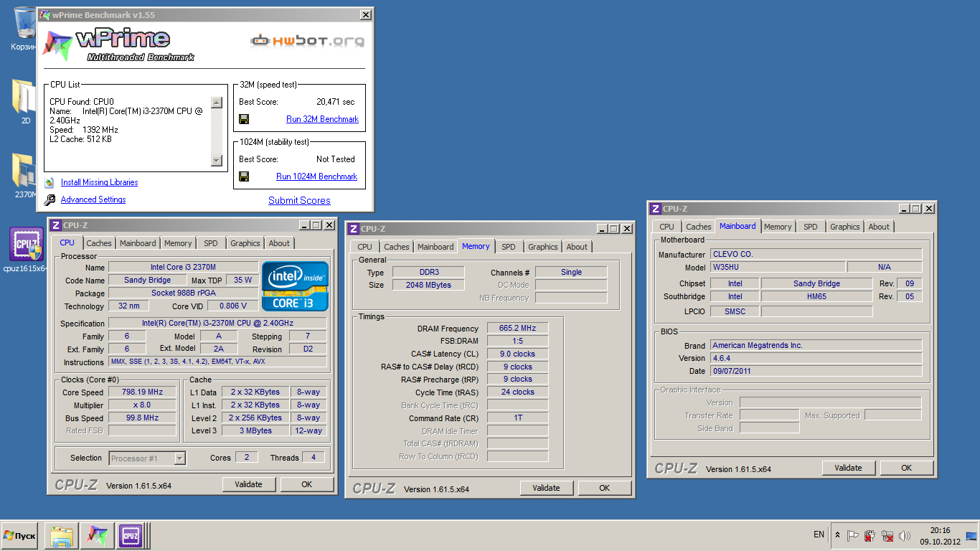980x551 pixels.
Task: Click CPU List scrollbar up arrow
Action: coord(217,103)
